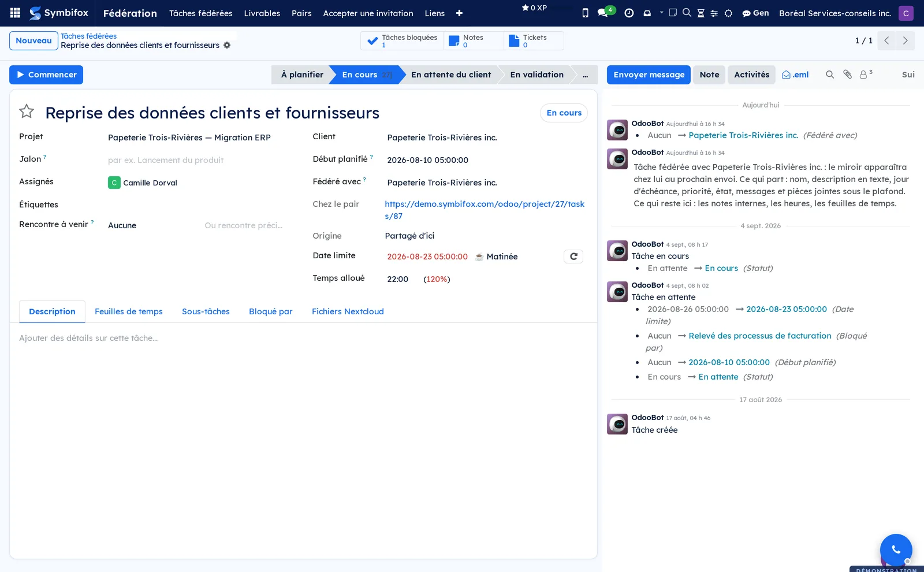924x572 pixels.
Task: Click the Activités button
Action: click(751, 75)
